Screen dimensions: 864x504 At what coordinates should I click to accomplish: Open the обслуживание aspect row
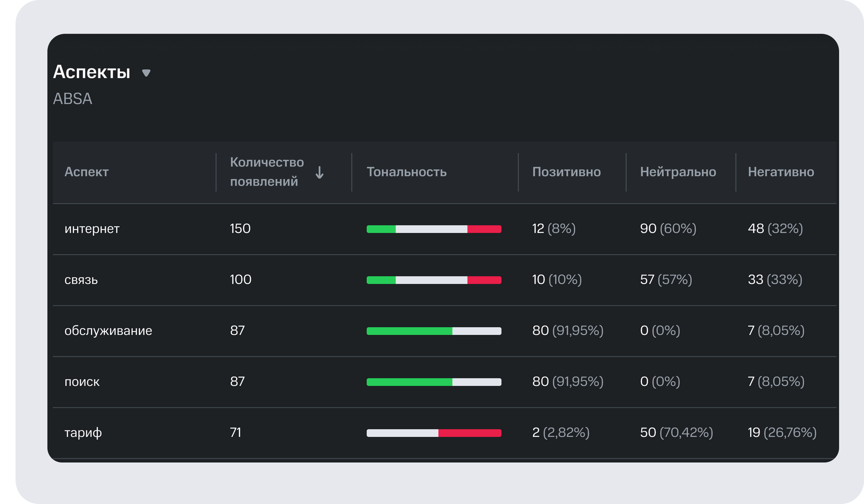click(108, 331)
